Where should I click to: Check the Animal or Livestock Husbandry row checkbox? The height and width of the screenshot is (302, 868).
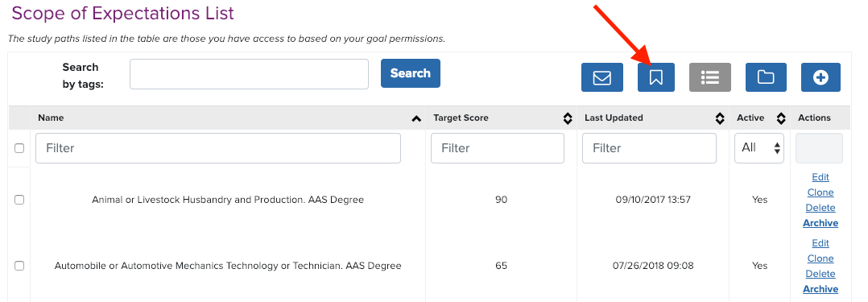coord(19,200)
